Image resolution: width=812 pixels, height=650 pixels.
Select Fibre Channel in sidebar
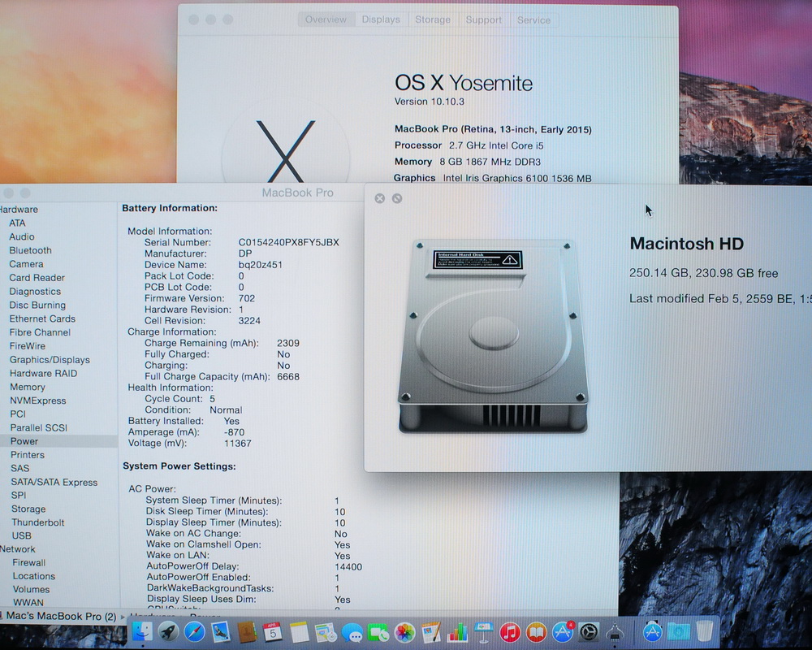click(40, 332)
